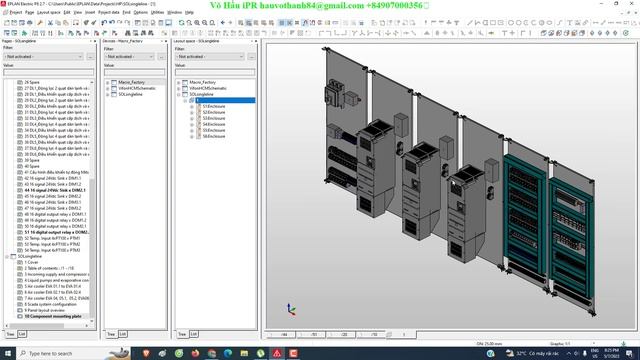Open File Explorer from the taskbar
Image resolution: width=640 pixels, height=360 pixels.
click(244, 353)
